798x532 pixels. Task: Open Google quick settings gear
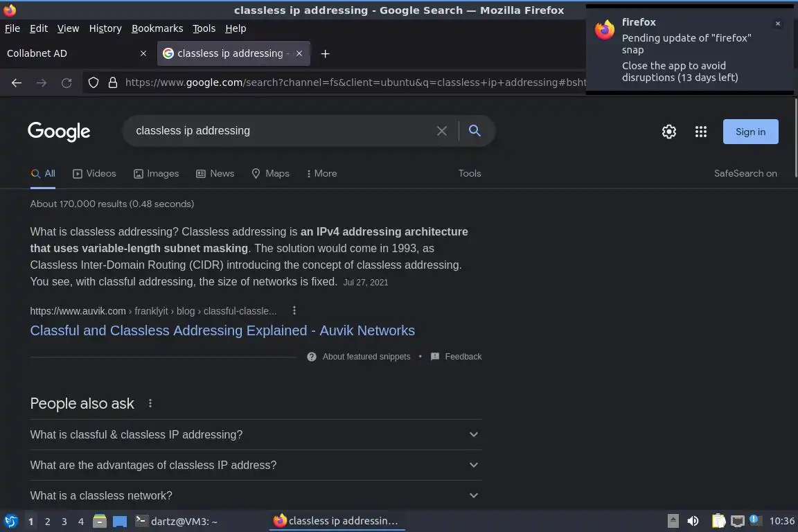click(668, 132)
